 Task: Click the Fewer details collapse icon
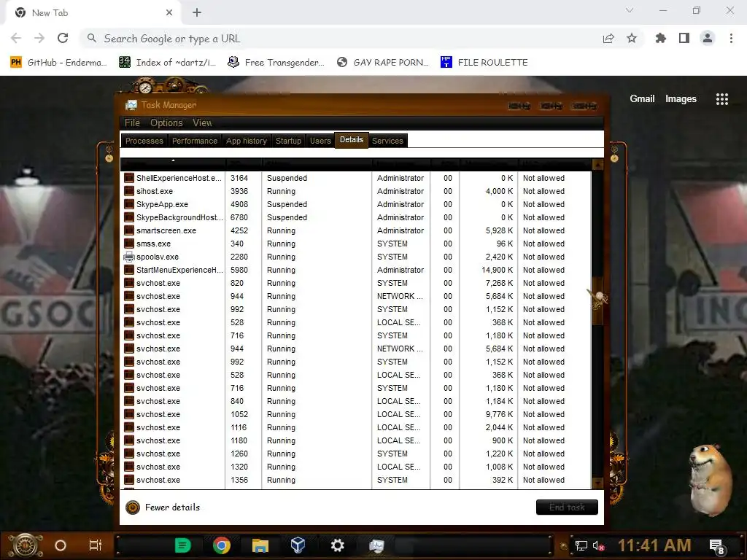(x=133, y=507)
